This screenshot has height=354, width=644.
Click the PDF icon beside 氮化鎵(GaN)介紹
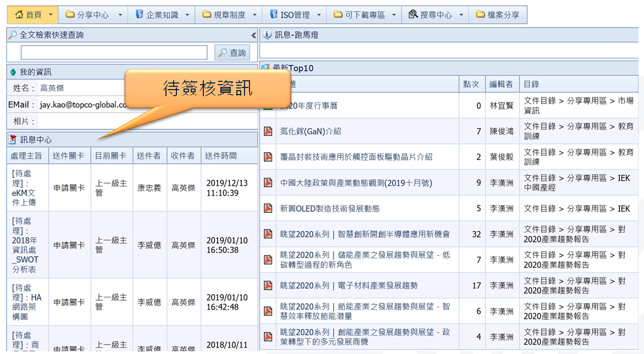coord(268,131)
